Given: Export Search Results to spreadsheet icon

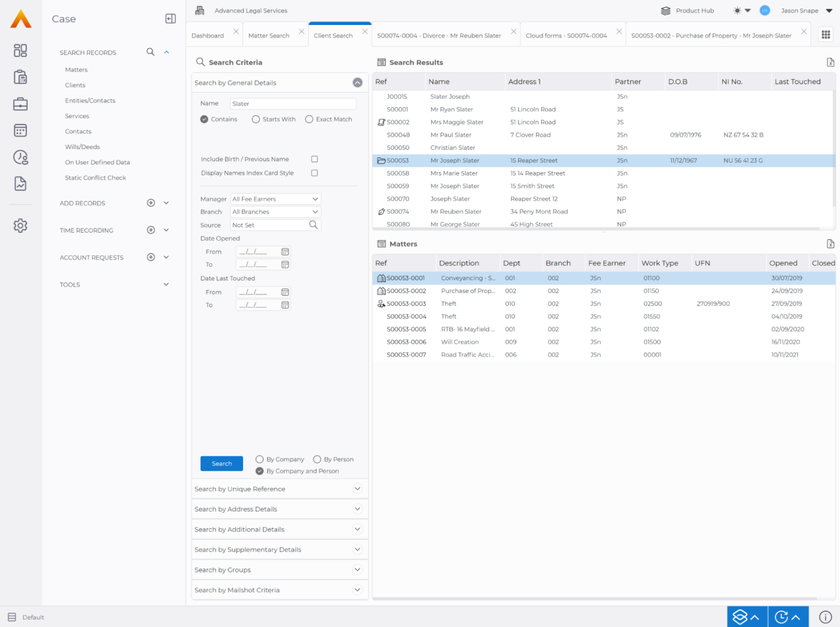Looking at the screenshot, I should (830, 62).
